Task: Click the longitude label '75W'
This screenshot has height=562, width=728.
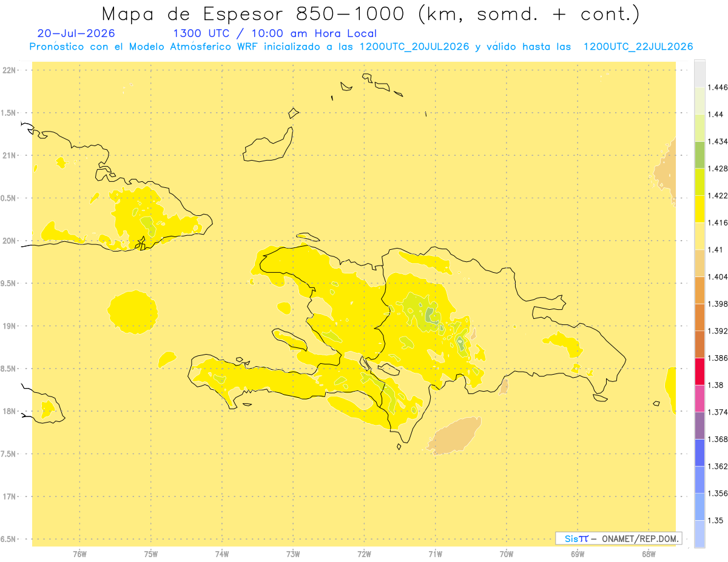Action: pos(151,554)
